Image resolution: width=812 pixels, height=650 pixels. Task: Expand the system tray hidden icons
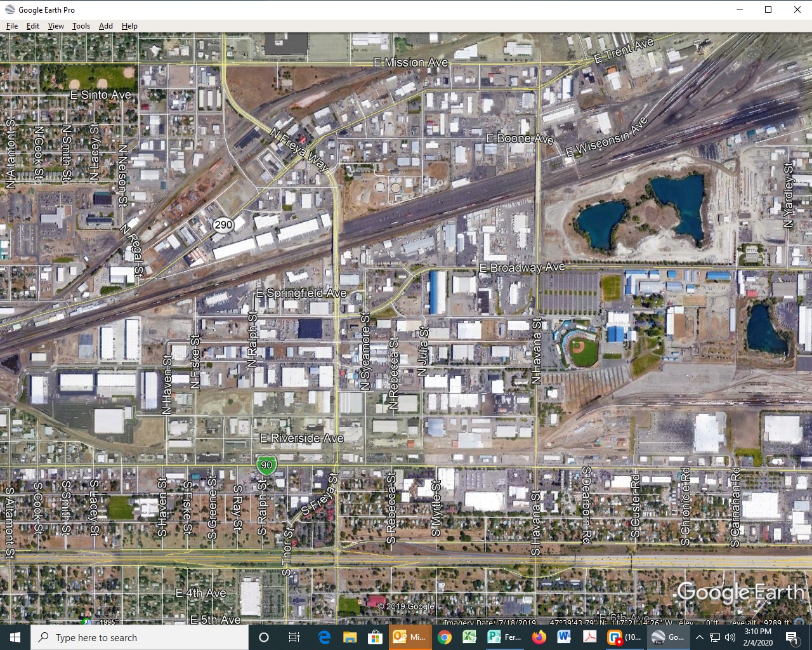pos(699,637)
